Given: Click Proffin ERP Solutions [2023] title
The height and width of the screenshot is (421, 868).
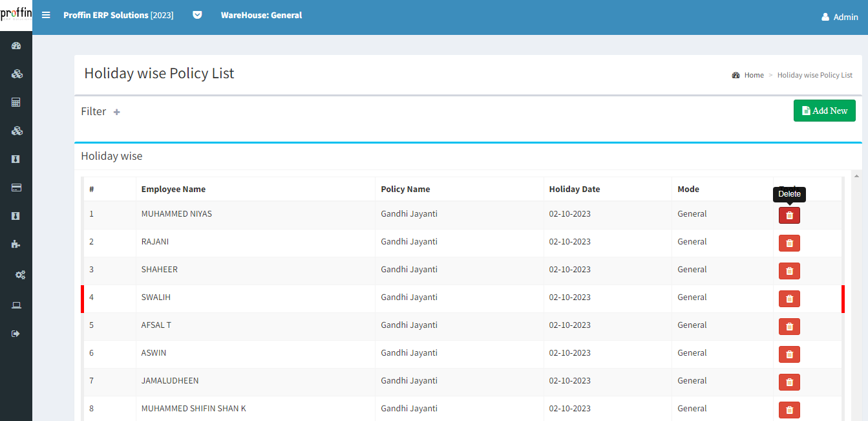Looking at the screenshot, I should (118, 15).
